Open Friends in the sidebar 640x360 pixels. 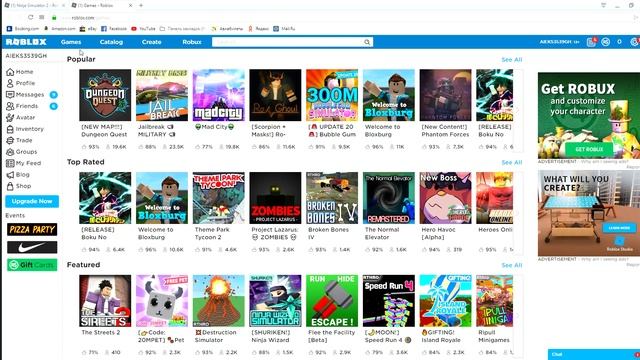(x=22, y=106)
